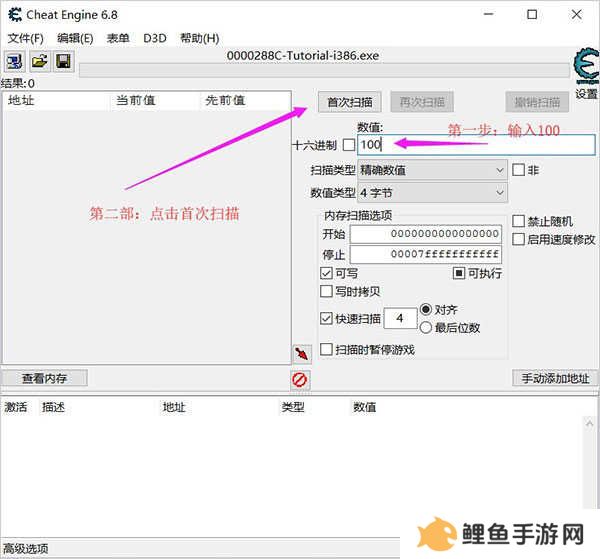This screenshot has height=559, width=600.
Task: Click the 撤销扫描 (undo scan) button
Action: (537, 102)
